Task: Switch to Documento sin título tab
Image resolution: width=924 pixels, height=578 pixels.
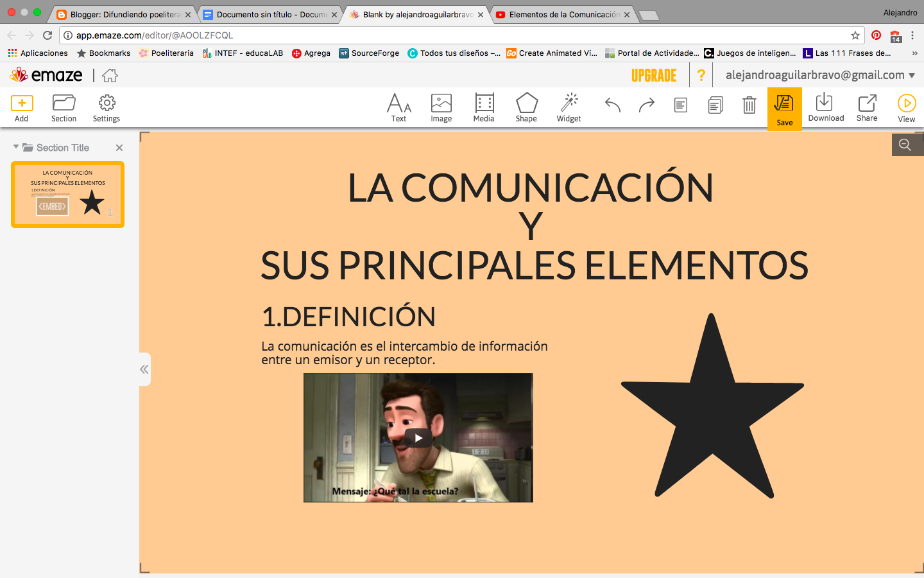Action: (271, 14)
